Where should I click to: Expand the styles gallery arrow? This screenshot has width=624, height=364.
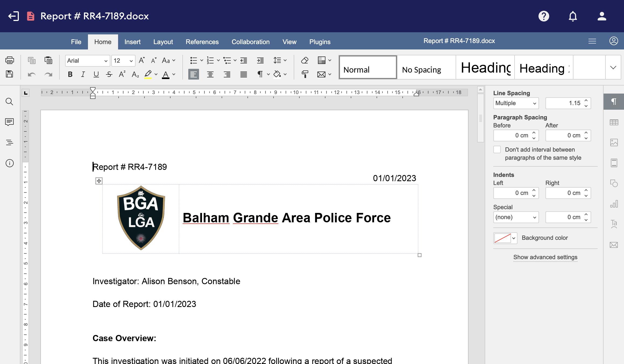point(613,67)
